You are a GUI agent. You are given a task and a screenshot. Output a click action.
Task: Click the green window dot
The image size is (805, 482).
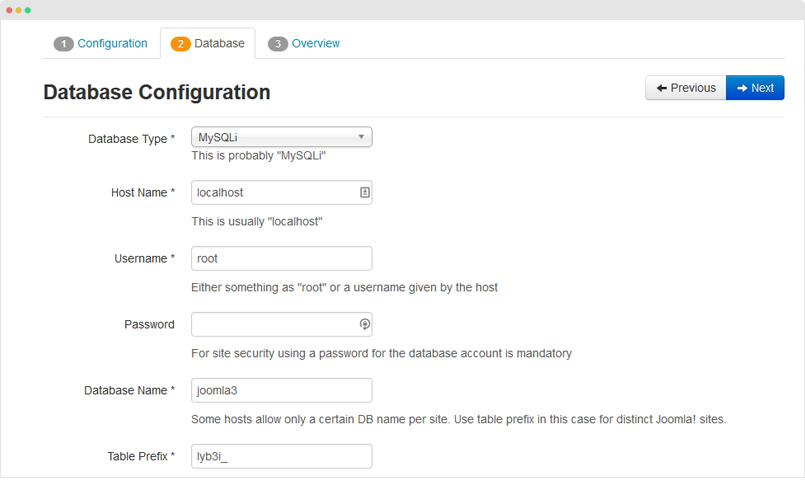28,10
